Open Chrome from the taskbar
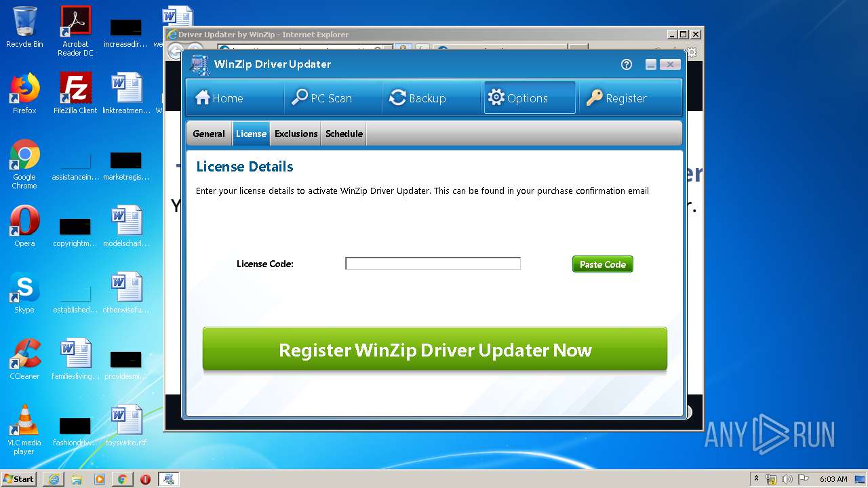This screenshot has height=488, width=868. [122, 479]
